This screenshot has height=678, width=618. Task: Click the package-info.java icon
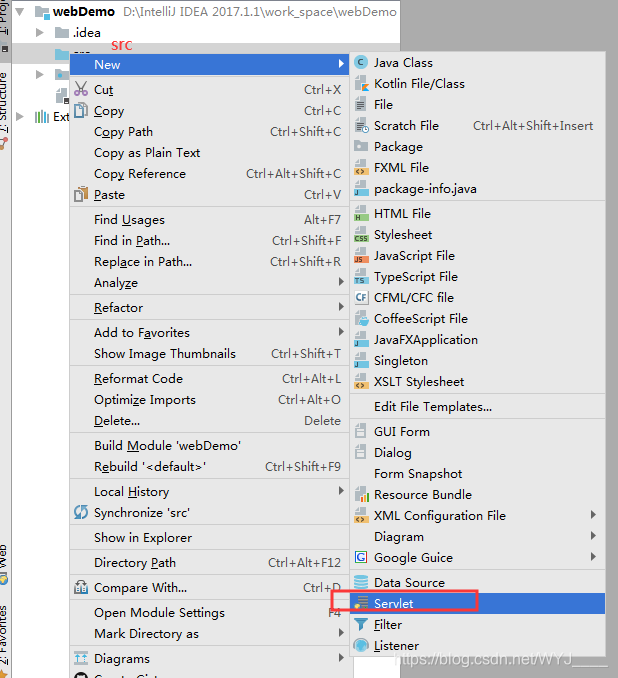(361, 189)
